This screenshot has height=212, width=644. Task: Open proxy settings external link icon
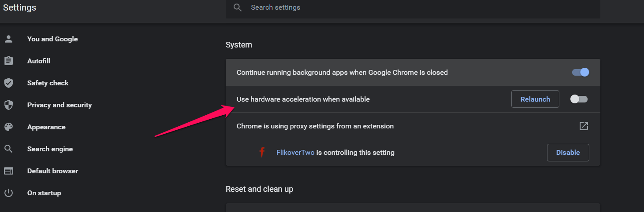[x=584, y=126]
